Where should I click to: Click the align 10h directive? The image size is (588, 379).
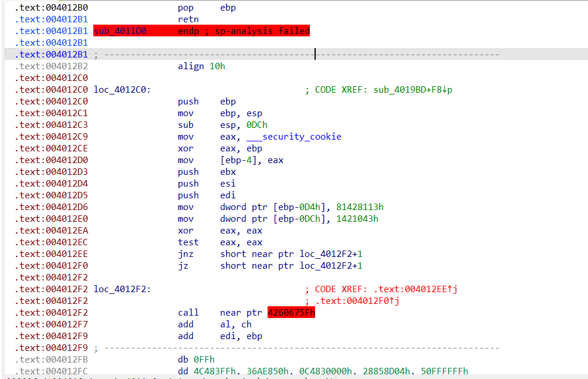click(x=201, y=66)
